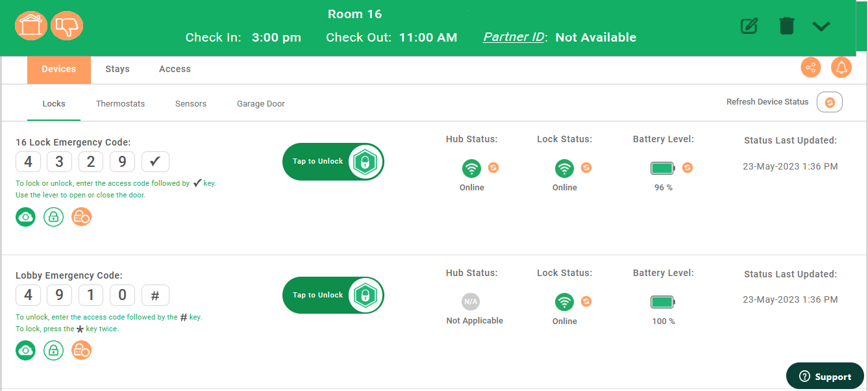Open the Garage Door tab
The height and width of the screenshot is (391, 868).
260,104
